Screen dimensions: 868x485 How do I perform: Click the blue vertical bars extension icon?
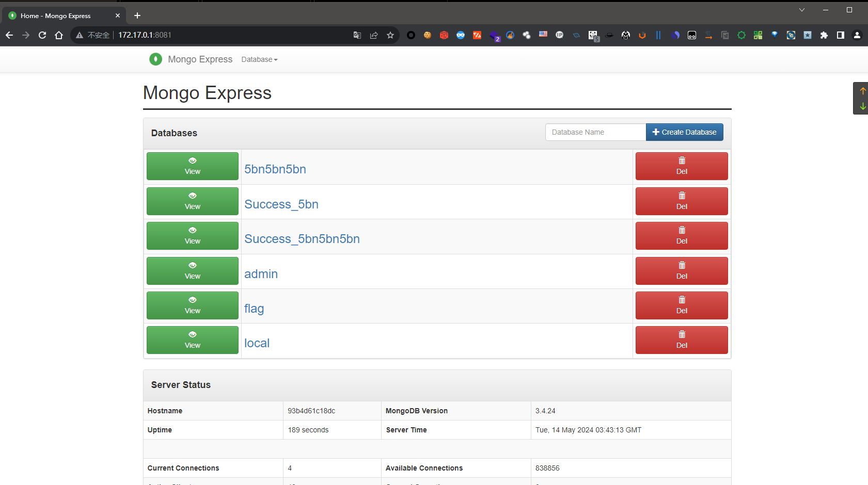658,35
